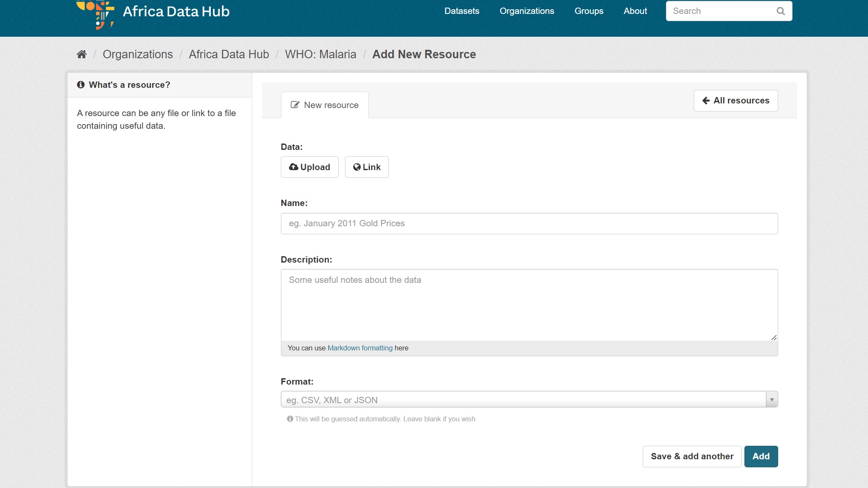Viewport: 868px width, 488px height.
Task: Click the home icon in breadcrumb
Action: click(82, 54)
